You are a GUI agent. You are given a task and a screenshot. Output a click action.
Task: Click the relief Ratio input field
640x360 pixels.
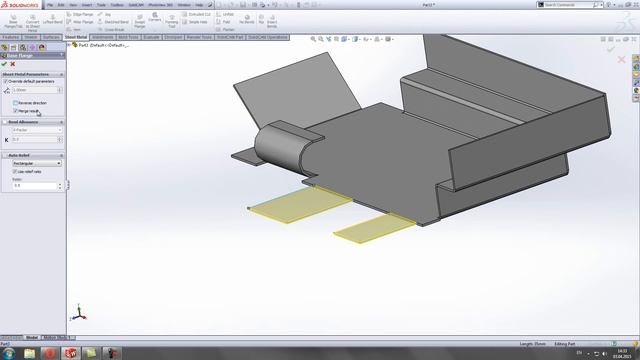point(35,186)
